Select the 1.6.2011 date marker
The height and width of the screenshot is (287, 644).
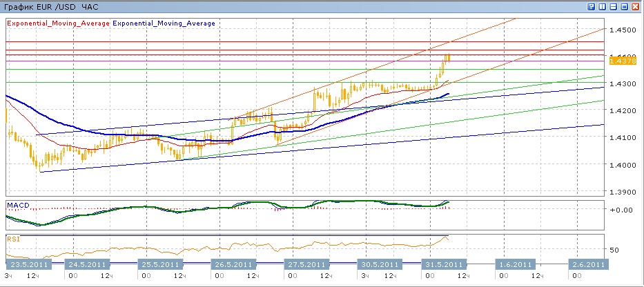[x=515, y=264]
